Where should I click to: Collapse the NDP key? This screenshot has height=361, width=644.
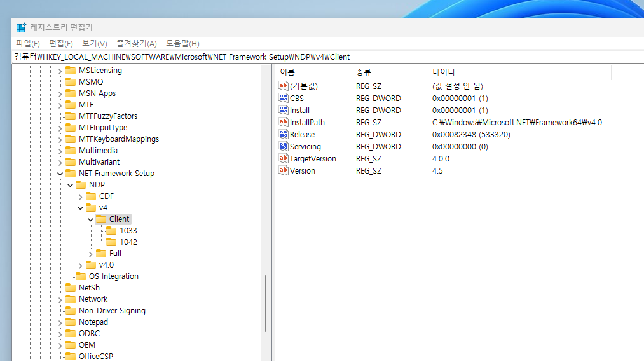click(70, 185)
